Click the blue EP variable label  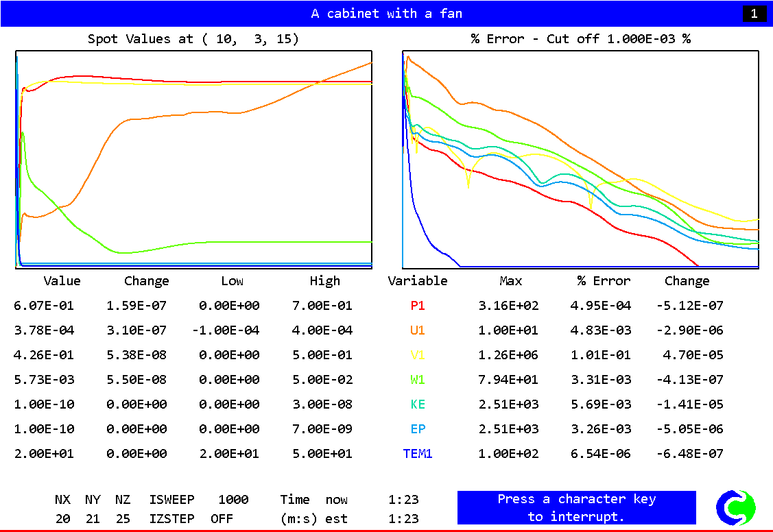418,429
